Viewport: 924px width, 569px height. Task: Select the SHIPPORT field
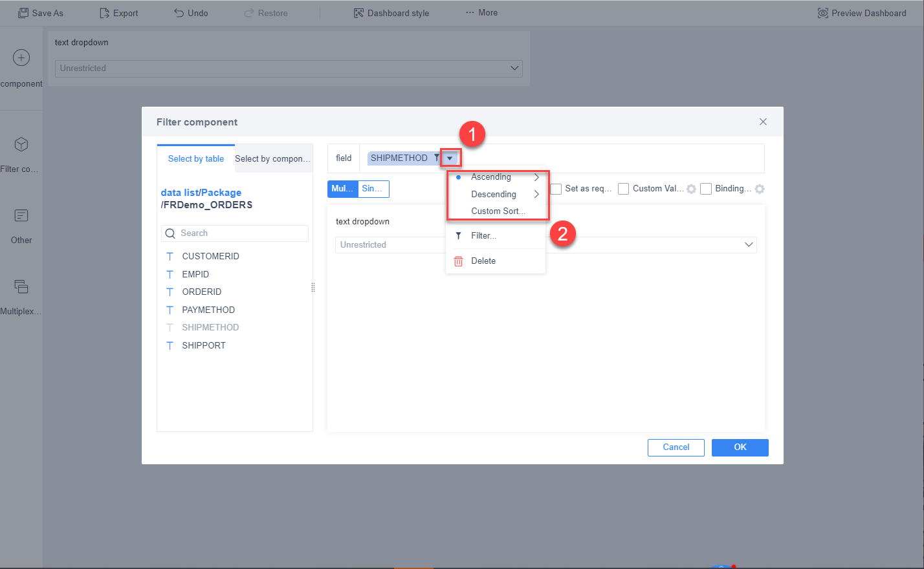point(204,345)
